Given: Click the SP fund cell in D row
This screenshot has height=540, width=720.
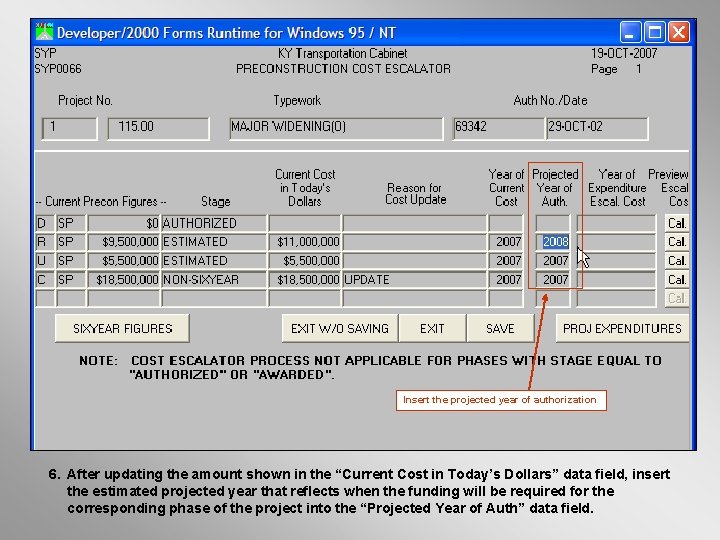Looking at the screenshot, I should point(71,223).
